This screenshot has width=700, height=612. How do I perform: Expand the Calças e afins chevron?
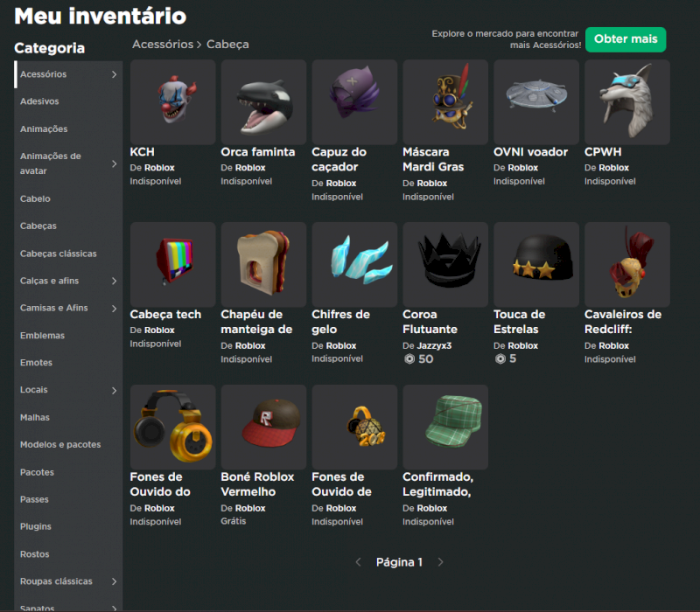[x=115, y=281]
